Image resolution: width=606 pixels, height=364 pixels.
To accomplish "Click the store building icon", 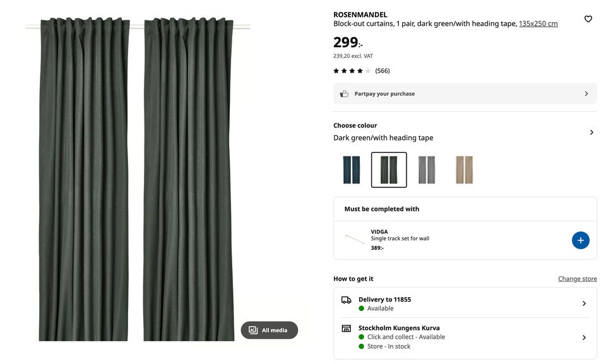I will click(x=346, y=329).
